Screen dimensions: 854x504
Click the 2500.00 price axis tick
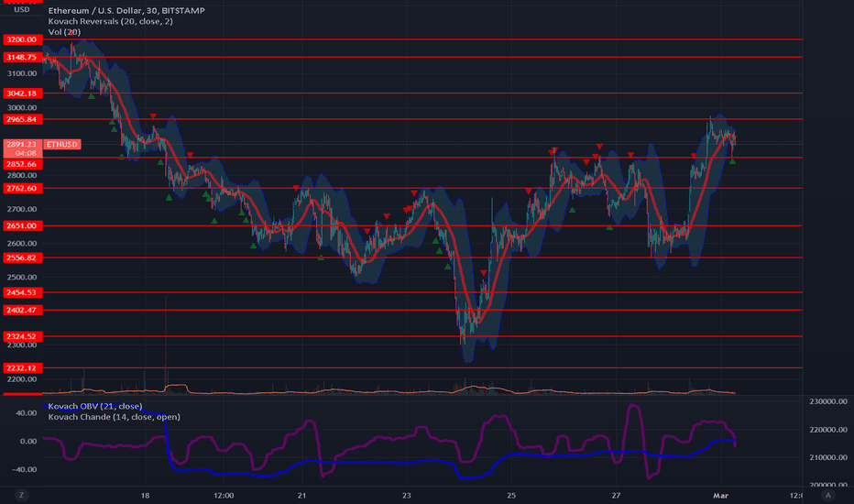tap(22, 277)
